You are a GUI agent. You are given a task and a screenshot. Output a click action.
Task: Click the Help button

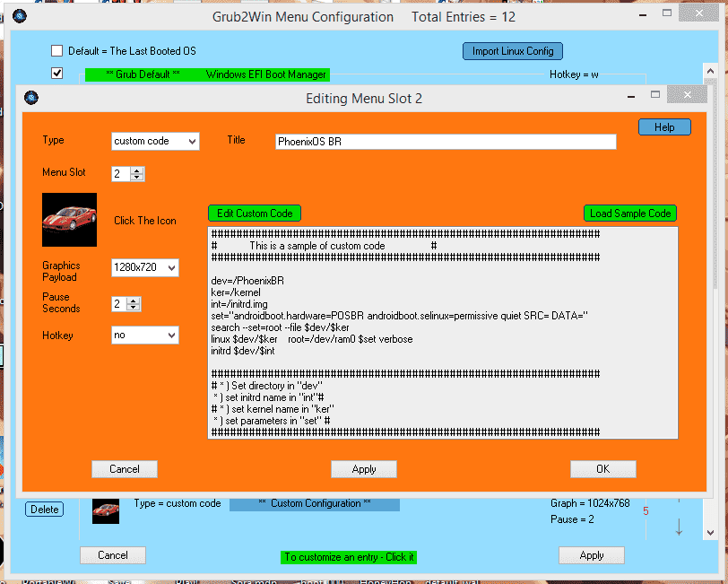point(664,127)
